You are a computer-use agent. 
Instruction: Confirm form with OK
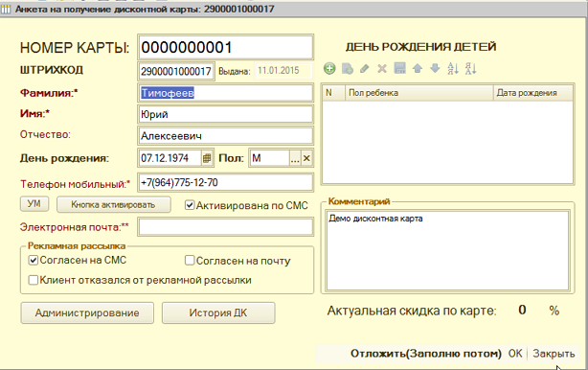pos(515,354)
